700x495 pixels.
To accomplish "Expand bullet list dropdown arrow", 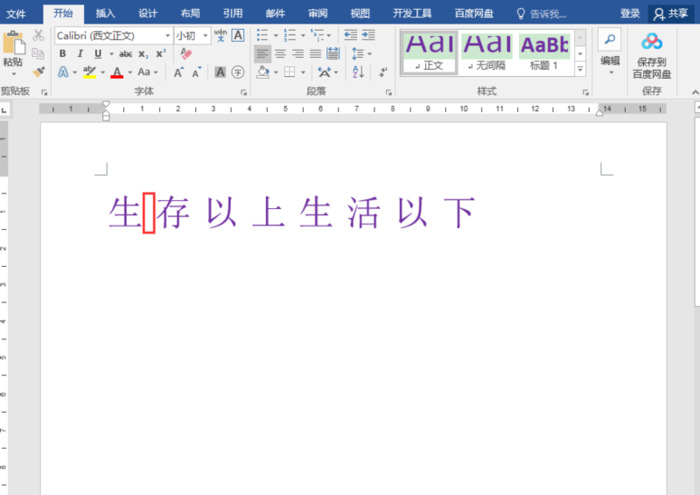I will [275, 35].
